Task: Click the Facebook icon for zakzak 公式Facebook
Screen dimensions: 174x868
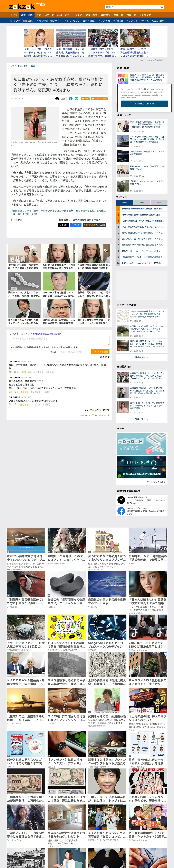Action: tap(121, 511)
